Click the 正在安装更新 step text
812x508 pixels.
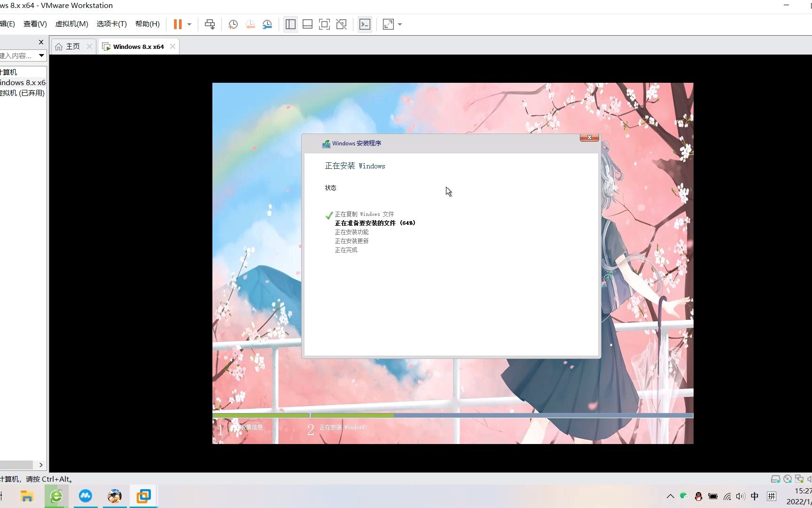point(351,241)
